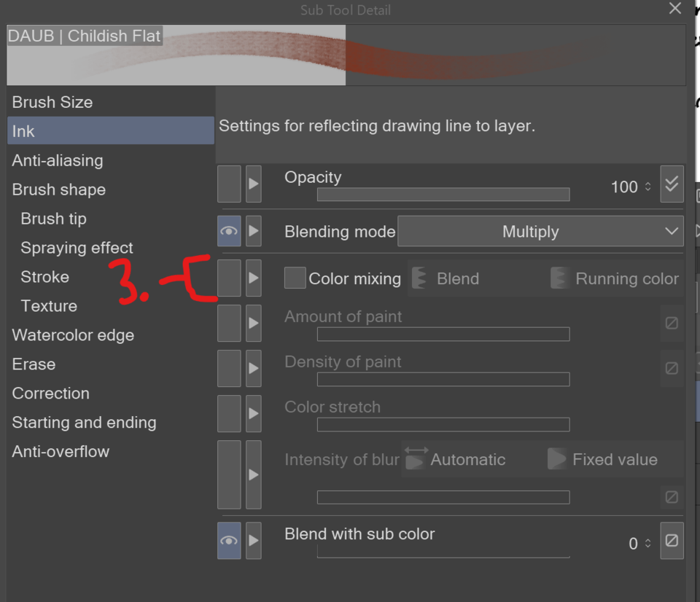Select the Ink category in the sidebar

[109, 131]
